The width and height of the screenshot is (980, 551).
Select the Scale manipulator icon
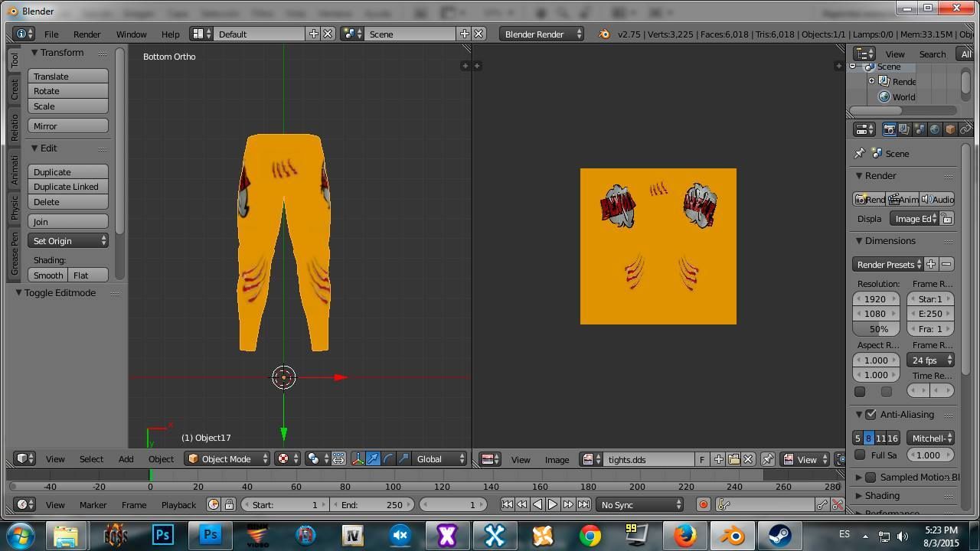coord(403,458)
